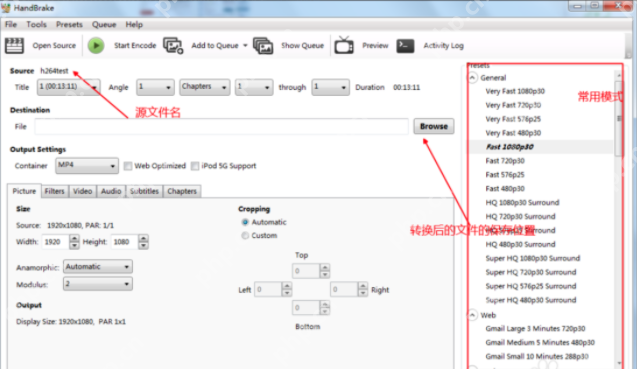The height and width of the screenshot is (369, 637).
Task: Open the start chapter dropdown
Action: [254, 87]
